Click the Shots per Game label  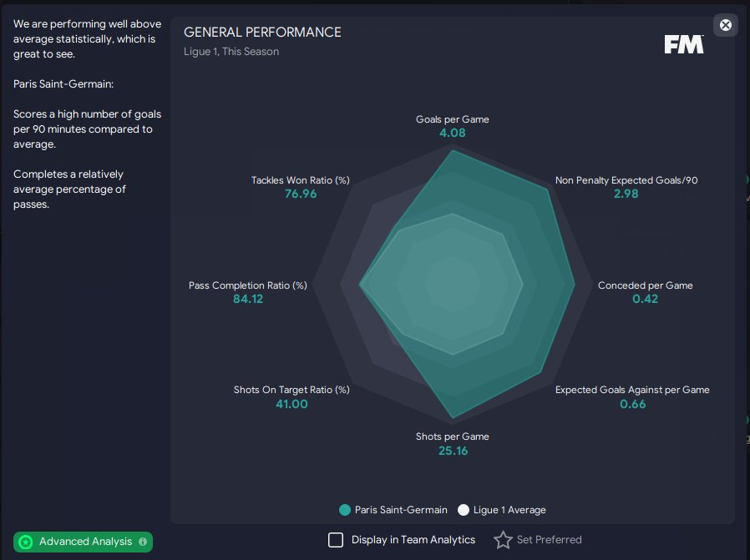click(452, 436)
